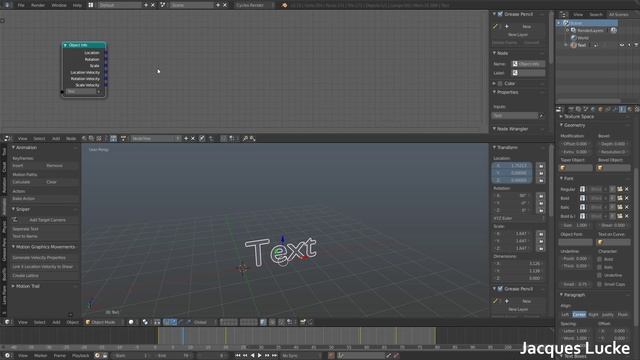Collapse the Animation panel
The width and height of the screenshot is (640, 360).
click(x=13, y=147)
